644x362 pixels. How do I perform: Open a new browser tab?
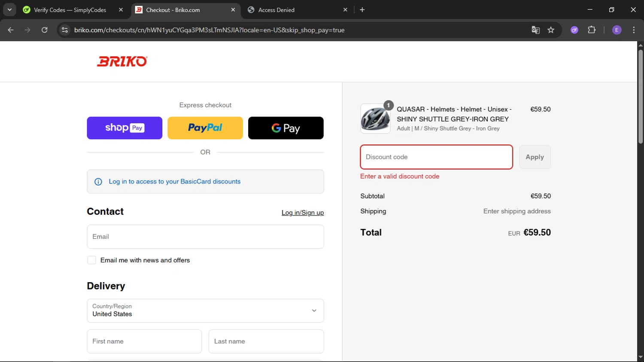tap(362, 10)
